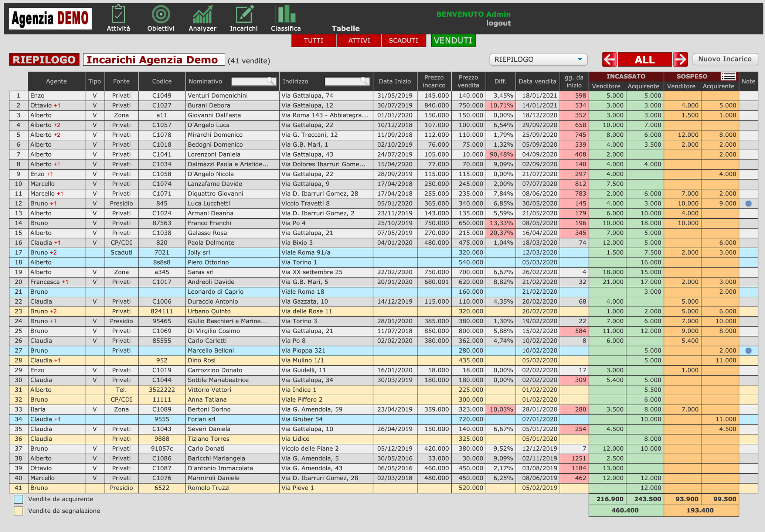Switch to the SCADUTI tab

pyautogui.click(x=403, y=41)
